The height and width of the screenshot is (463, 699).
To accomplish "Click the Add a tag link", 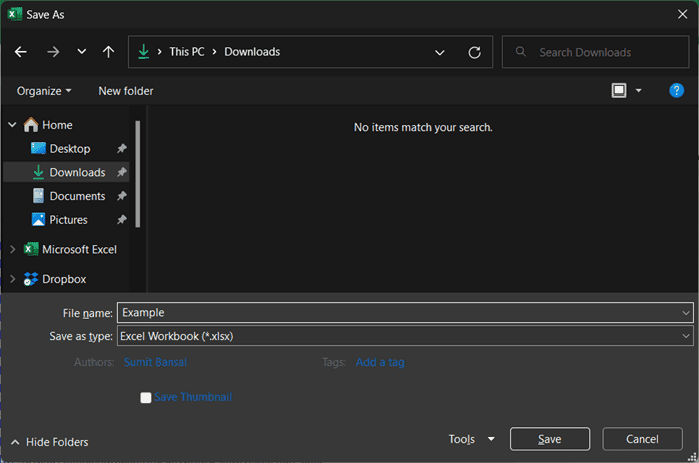I will click(380, 362).
